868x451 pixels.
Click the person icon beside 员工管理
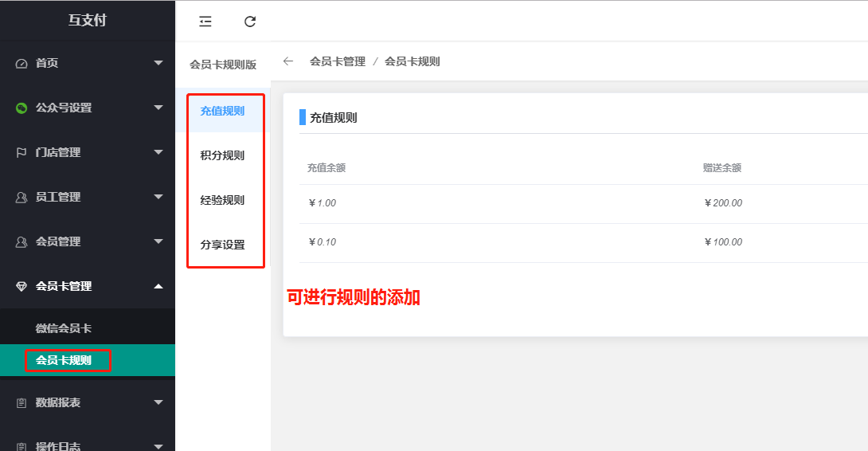[22, 198]
